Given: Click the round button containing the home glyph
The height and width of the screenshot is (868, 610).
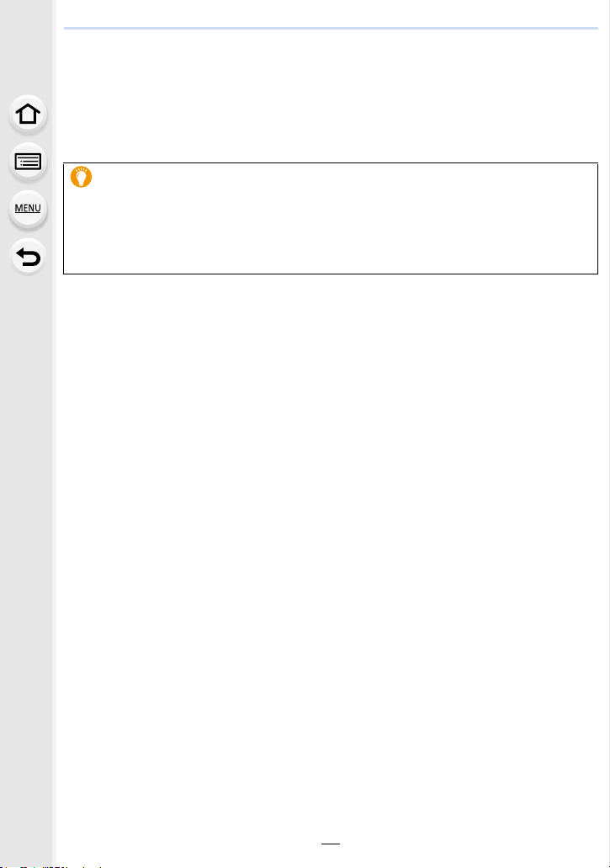Looking at the screenshot, I should tap(28, 114).
